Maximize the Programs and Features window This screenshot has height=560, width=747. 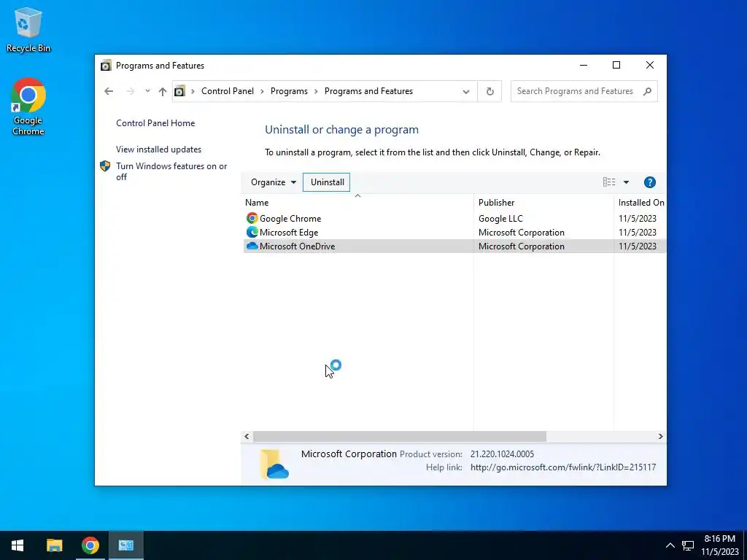[616, 65]
